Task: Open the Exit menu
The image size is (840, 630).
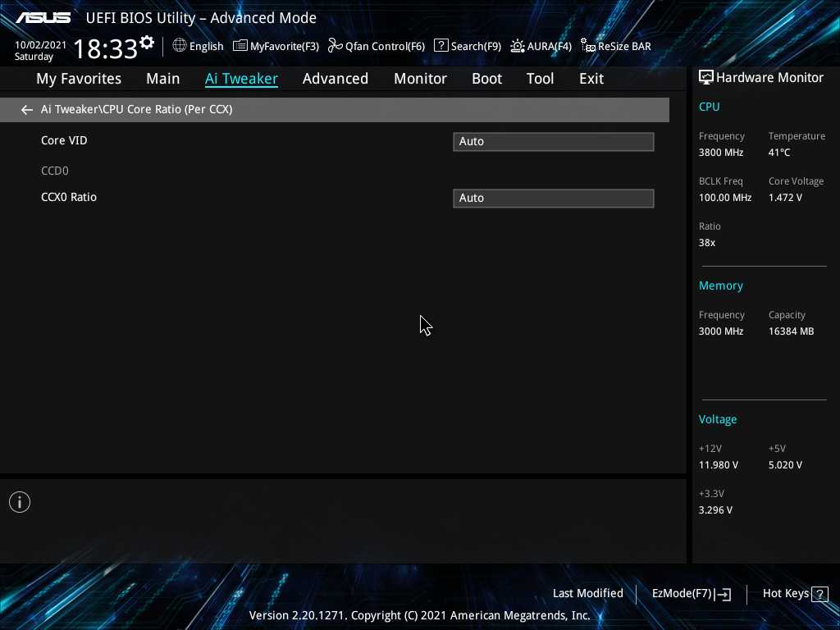Action: 591,79
